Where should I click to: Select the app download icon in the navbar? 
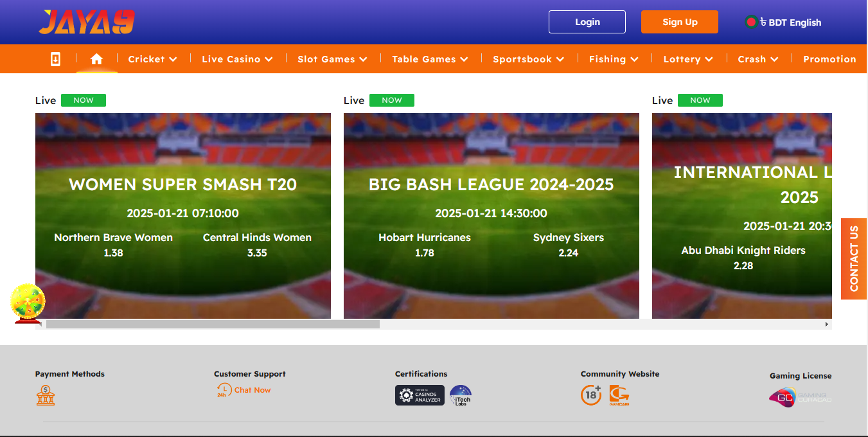pos(55,58)
